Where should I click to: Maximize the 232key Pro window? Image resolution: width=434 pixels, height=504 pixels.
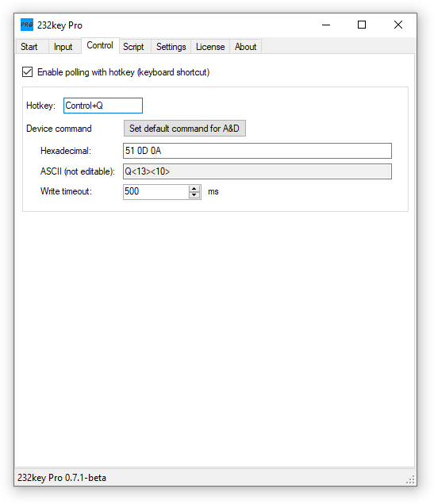(x=362, y=25)
